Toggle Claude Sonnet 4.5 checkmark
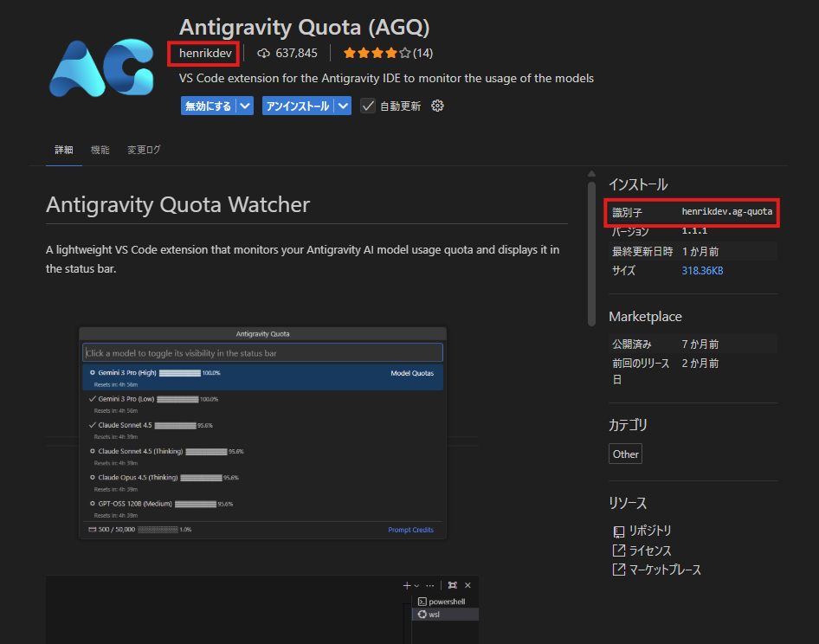Screen dimensions: 819x644 point(93,425)
